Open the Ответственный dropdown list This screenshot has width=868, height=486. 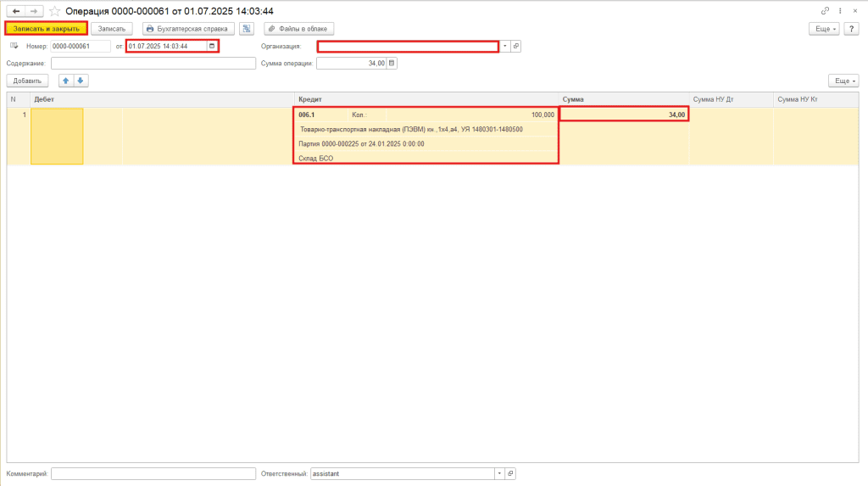click(x=499, y=473)
